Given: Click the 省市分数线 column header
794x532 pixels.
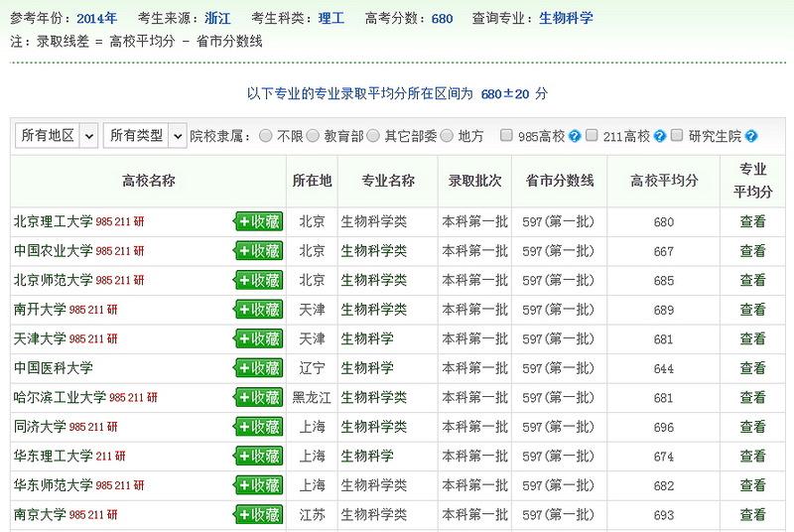Looking at the screenshot, I should [x=559, y=181].
